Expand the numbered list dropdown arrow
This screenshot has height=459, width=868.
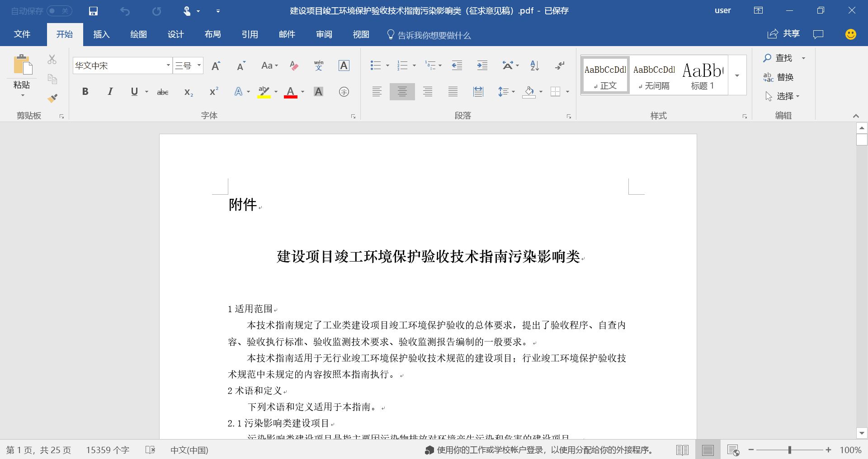pyautogui.click(x=414, y=66)
